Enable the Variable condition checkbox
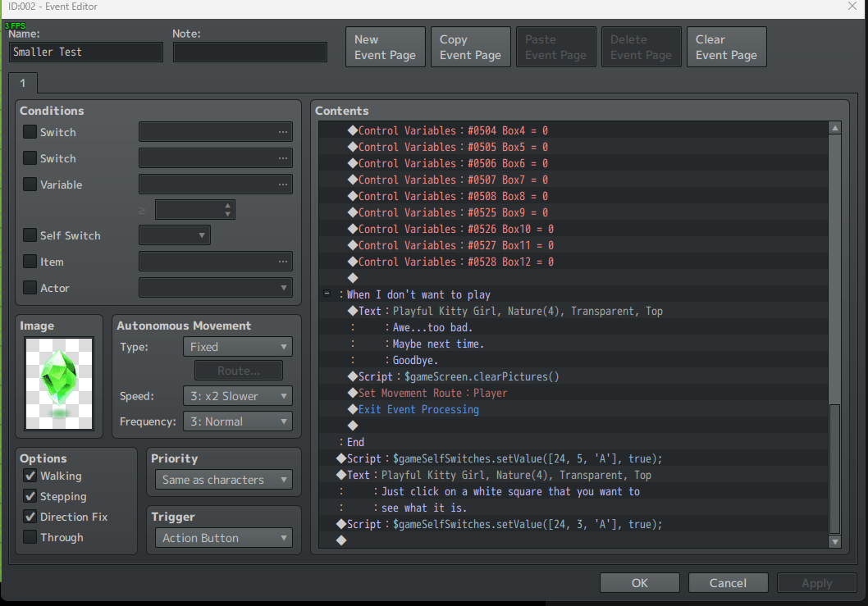The height and width of the screenshot is (606, 868). coord(30,184)
